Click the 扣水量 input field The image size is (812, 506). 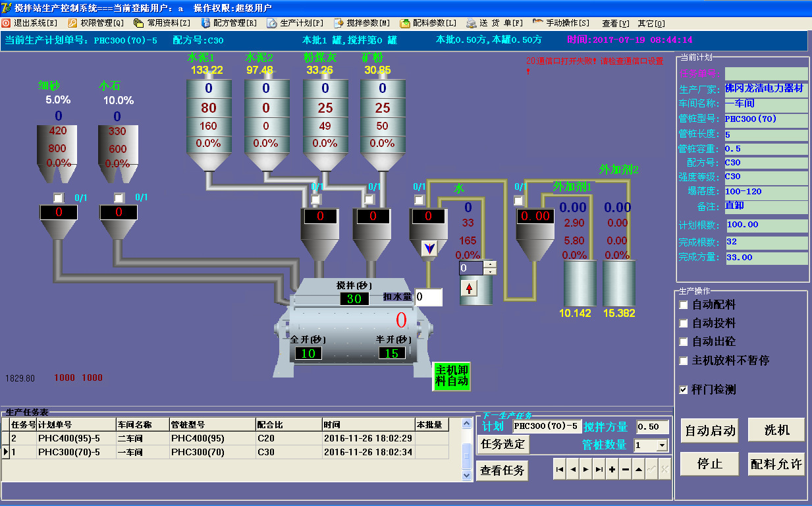point(429,297)
